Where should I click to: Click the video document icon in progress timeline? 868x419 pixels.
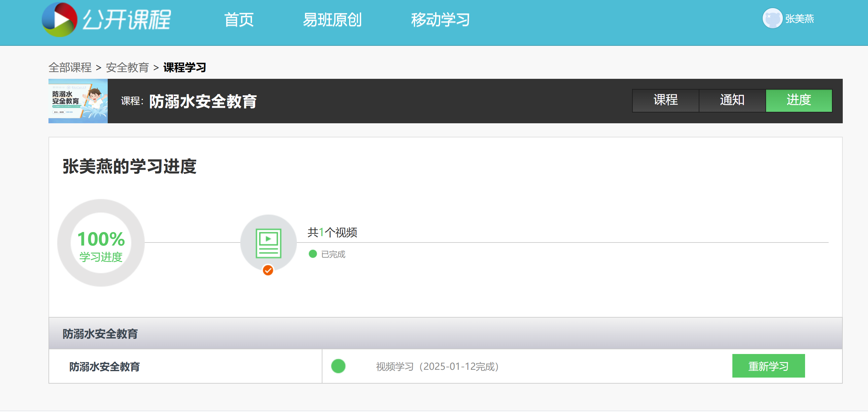pyautogui.click(x=269, y=243)
